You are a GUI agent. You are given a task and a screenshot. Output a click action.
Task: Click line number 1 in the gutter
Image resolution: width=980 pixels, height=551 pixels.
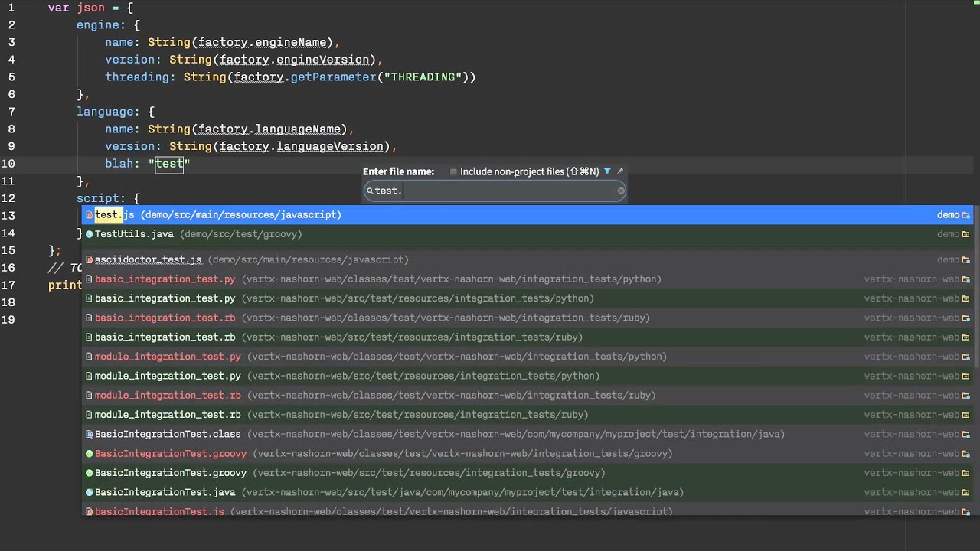click(x=11, y=8)
